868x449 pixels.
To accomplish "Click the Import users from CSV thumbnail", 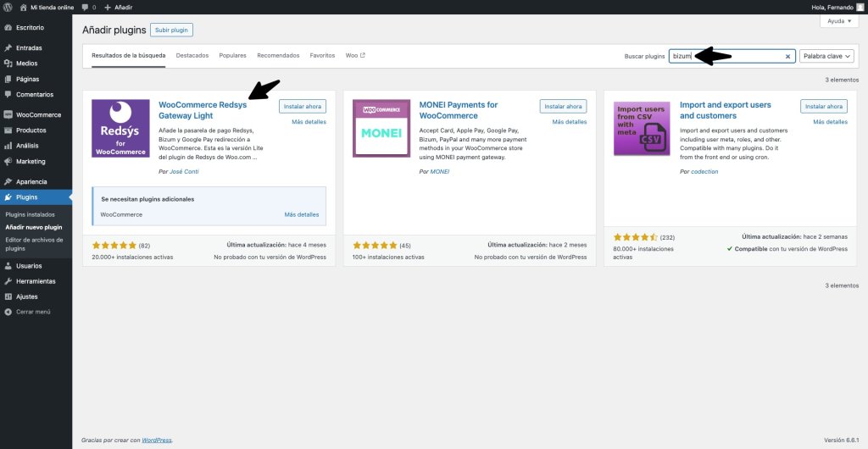I will pyautogui.click(x=643, y=128).
